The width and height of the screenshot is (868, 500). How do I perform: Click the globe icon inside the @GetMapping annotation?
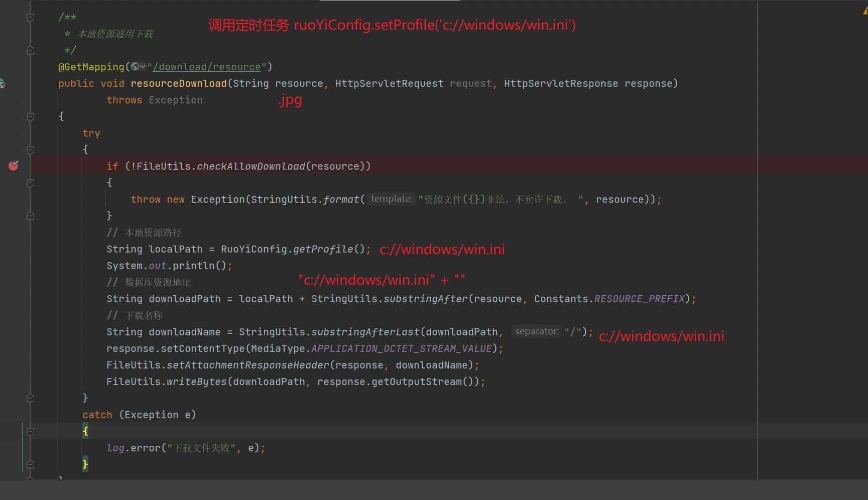click(135, 67)
